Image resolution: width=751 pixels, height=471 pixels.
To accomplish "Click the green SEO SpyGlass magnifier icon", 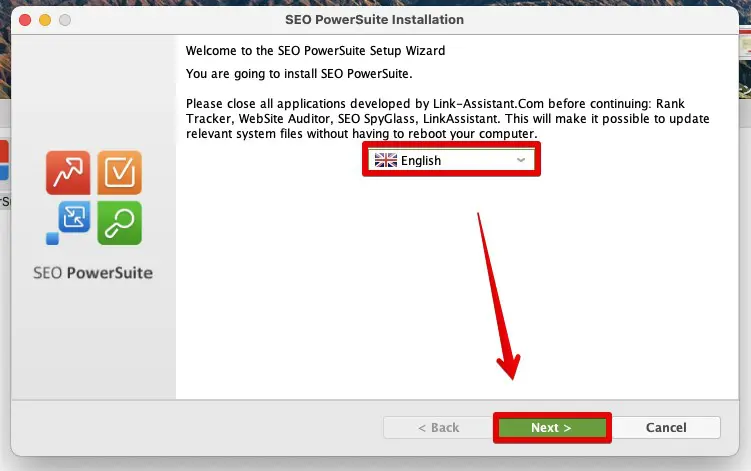I will click(119, 222).
